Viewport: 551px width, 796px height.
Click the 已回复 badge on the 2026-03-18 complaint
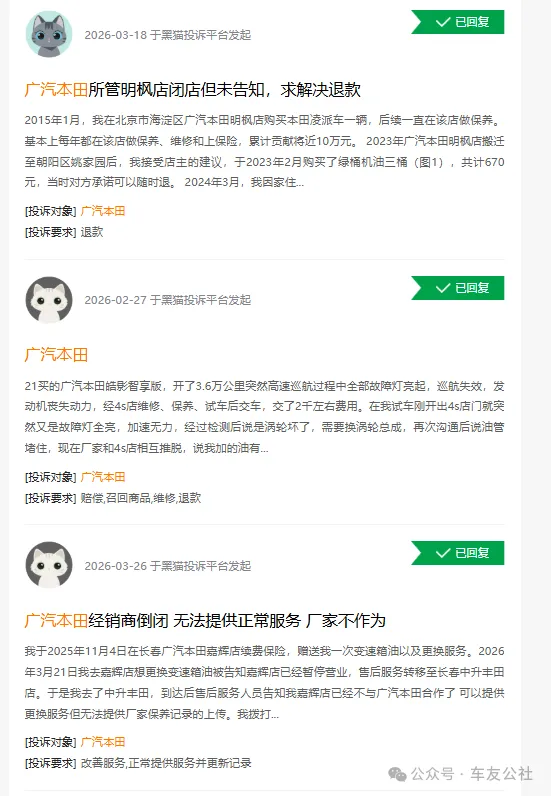coord(458,22)
